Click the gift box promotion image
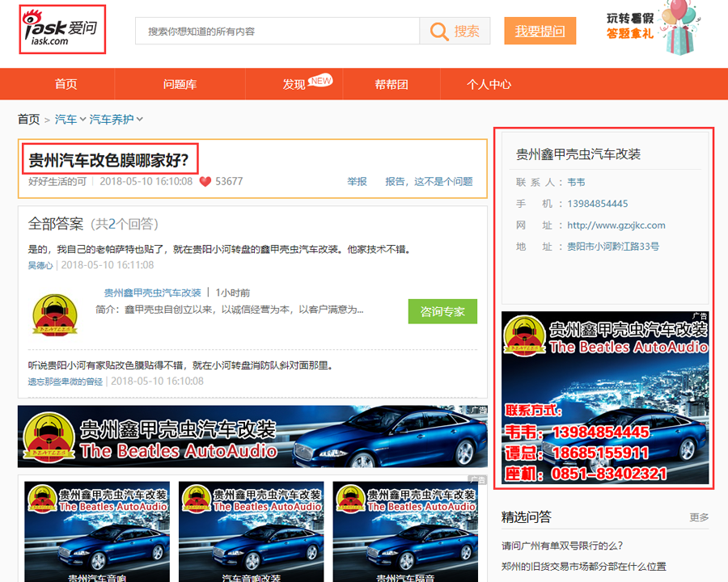 pos(680,27)
